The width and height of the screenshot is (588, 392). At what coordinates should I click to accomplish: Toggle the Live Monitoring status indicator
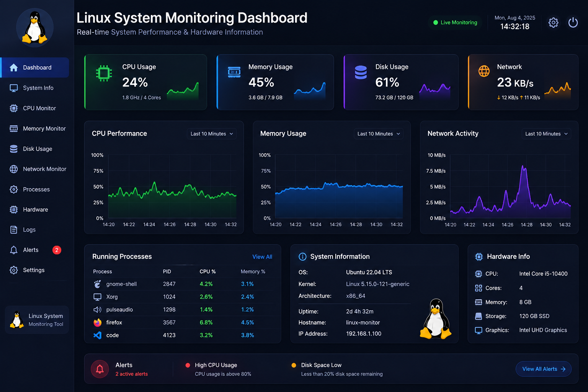coord(455,23)
